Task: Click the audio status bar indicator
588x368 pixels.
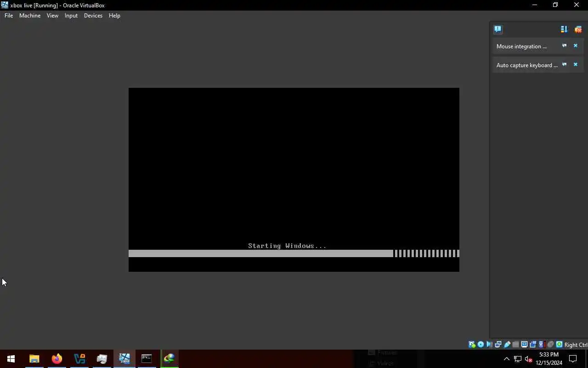Action: click(489, 345)
